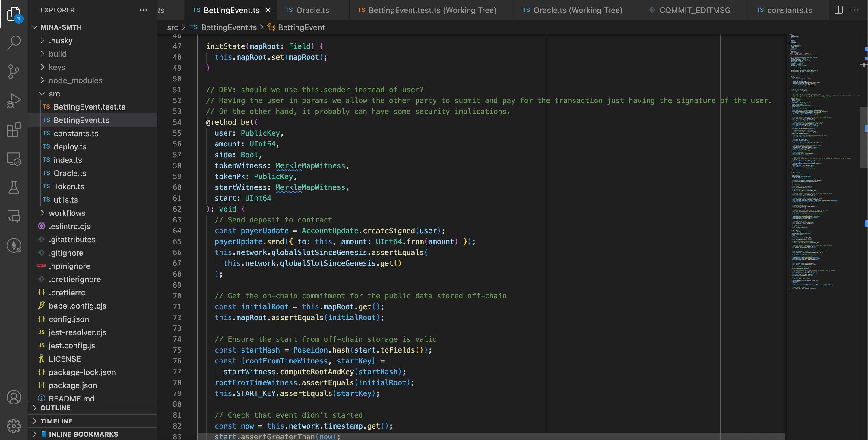Open package-lock.json file
The width and height of the screenshot is (868, 440).
tap(93, 372)
